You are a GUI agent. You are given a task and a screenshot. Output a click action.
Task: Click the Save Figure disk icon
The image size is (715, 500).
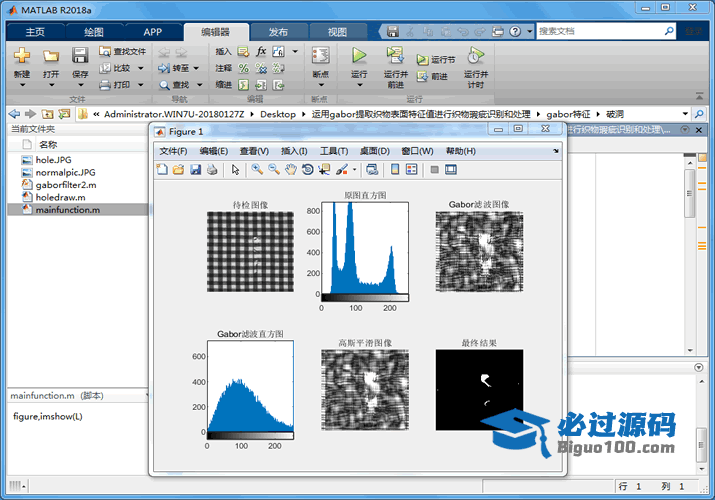[195, 170]
